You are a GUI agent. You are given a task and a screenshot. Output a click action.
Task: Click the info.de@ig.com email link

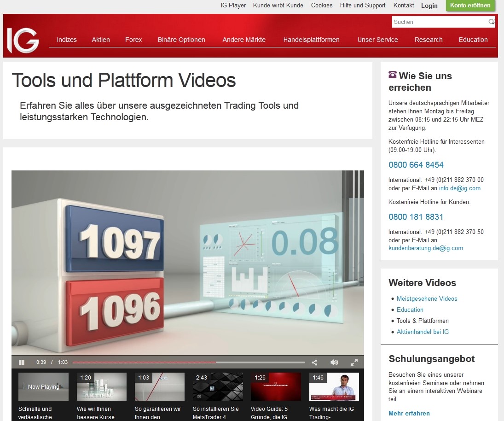460,188
